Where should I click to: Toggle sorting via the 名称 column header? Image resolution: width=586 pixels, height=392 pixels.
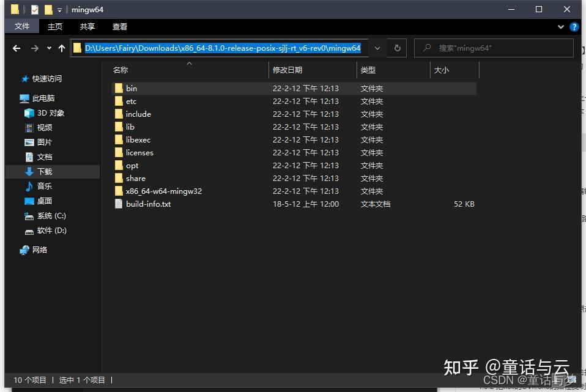(x=121, y=70)
